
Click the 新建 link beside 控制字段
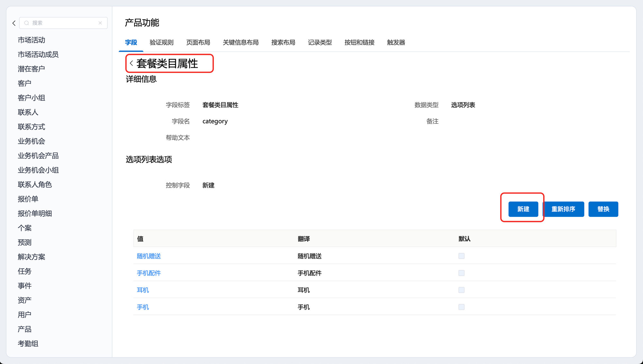[x=208, y=185]
